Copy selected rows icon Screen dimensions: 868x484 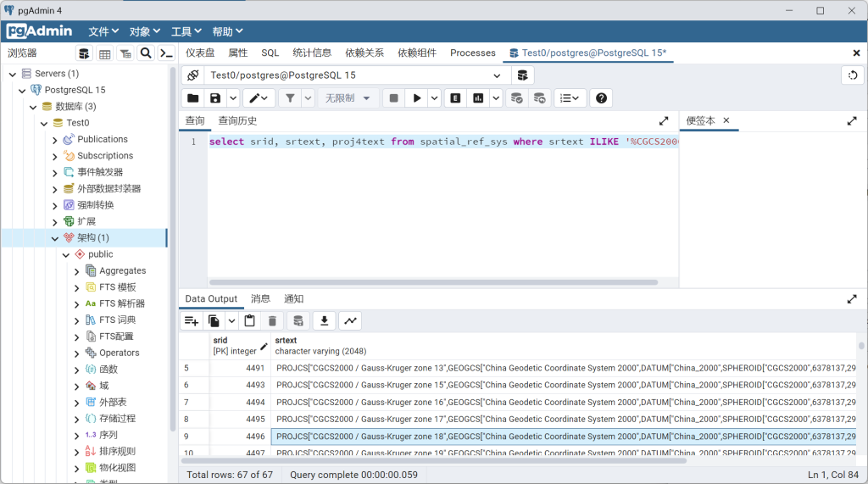pyautogui.click(x=214, y=320)
